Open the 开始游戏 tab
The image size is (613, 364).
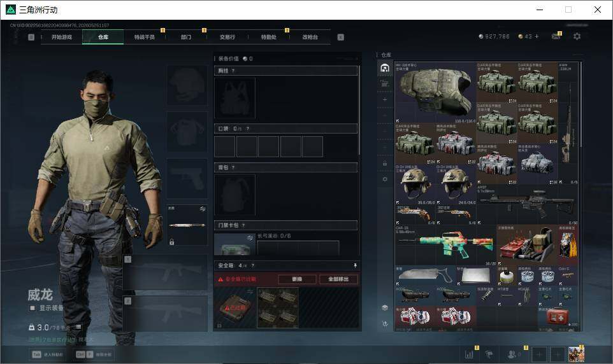click(x=62, y=37)
